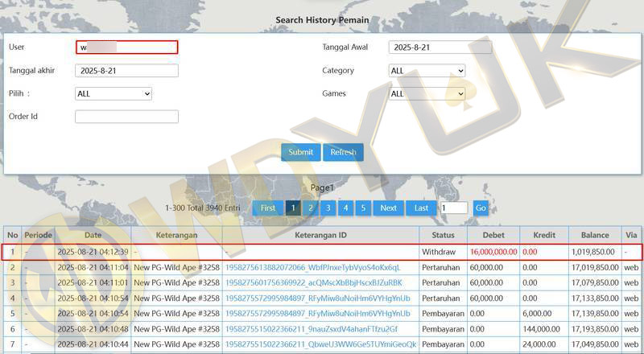The width and height of the screenshot is (644, 354).
Task: Open the Pilih dropdown
Action: [114, 93]
